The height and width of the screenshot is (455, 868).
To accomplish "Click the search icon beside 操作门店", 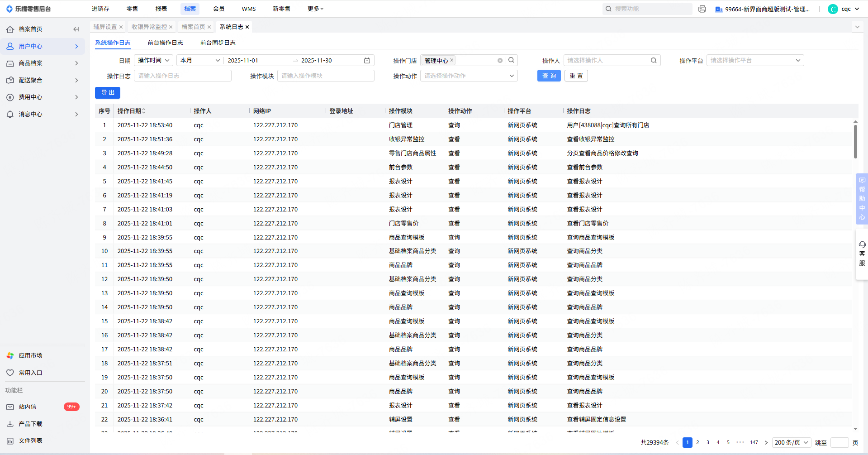I will pyautogui.click(x=511, y=60).
